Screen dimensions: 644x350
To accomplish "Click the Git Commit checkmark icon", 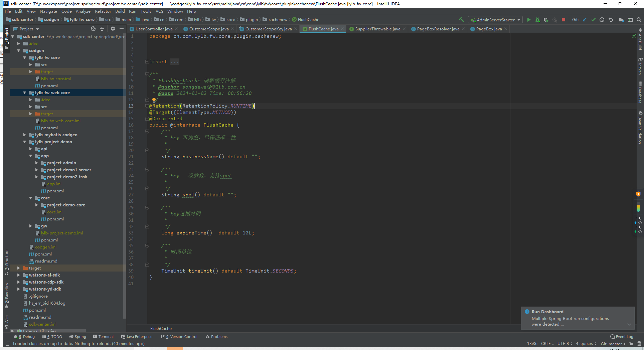I will [x=593, y=20].
